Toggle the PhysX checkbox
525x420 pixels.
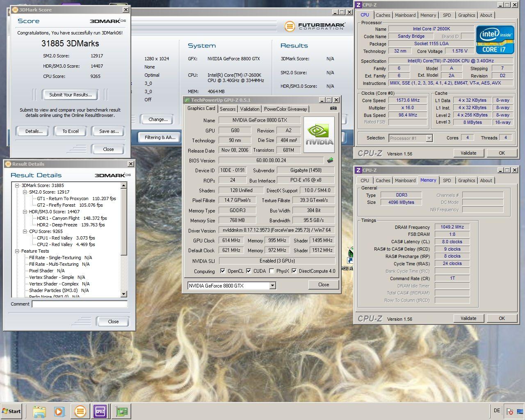tap(272, 271)
